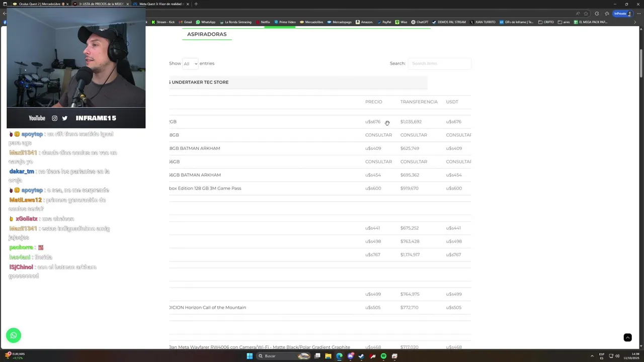The image size is (644, 362).
Task: Open the Windows Start menu
Action: click(x=250, y=356)
